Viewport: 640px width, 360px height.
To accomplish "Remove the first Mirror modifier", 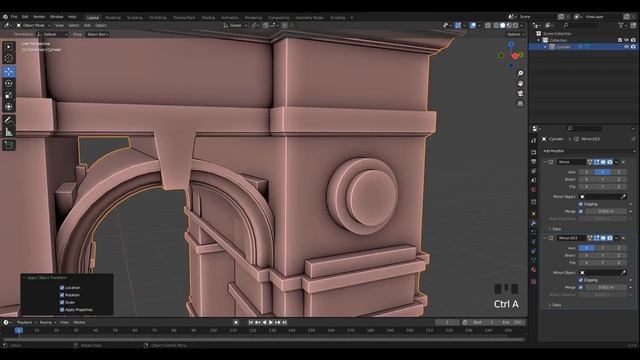I will pyautogui.click(x=623, y=162).
